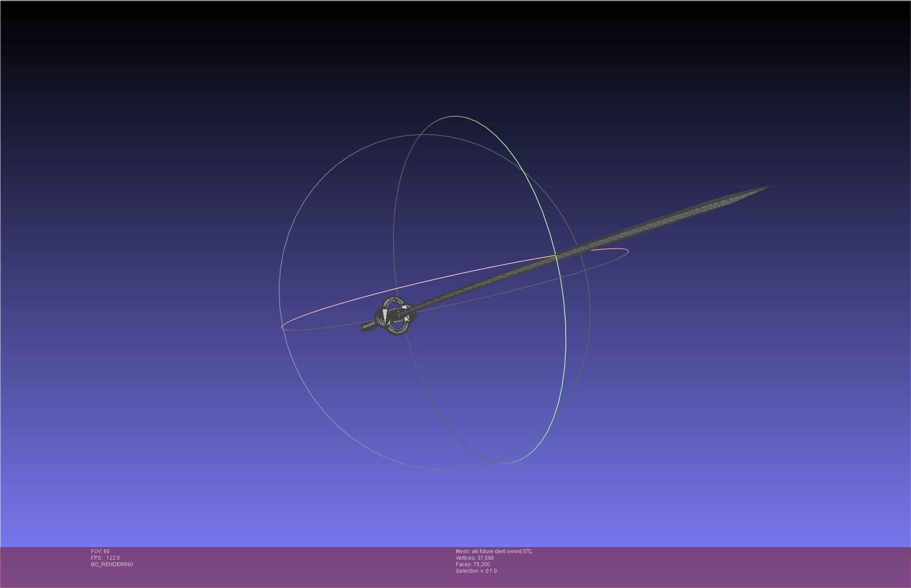The height and width of the screenshot is (588, 911).
Task: Click the FOV: 60 readout
Action: [100, 551]
